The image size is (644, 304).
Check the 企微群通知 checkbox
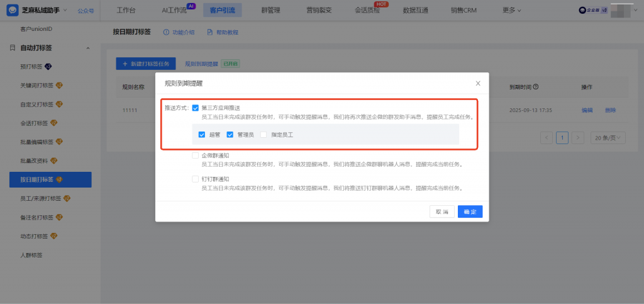(x=196, y=155)
